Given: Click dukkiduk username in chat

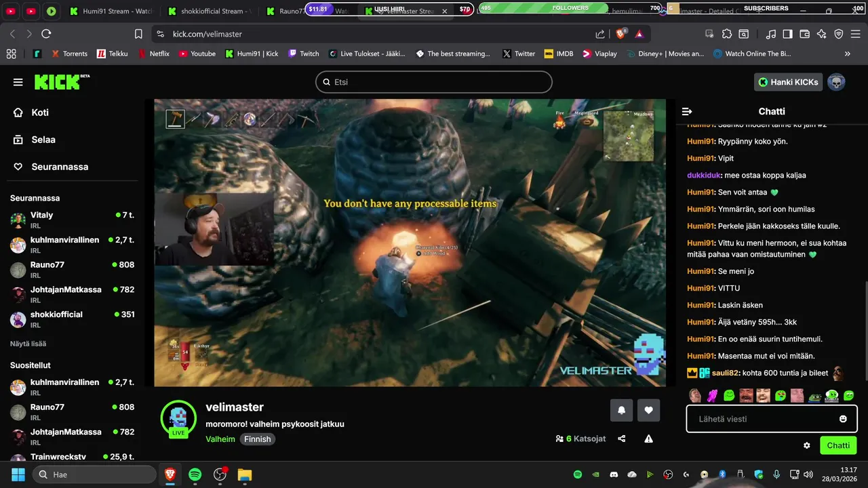Looking at the screenshot, I should point(704,175).
